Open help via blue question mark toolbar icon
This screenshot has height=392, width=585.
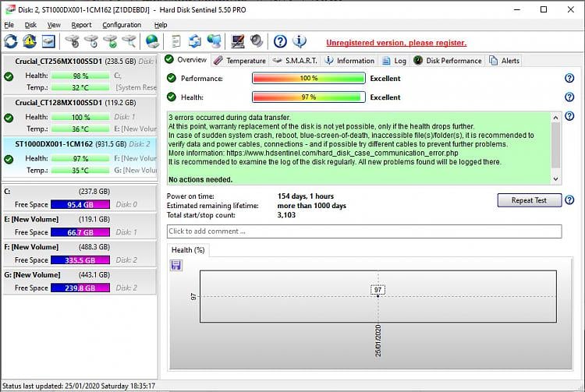coord(280,41)
